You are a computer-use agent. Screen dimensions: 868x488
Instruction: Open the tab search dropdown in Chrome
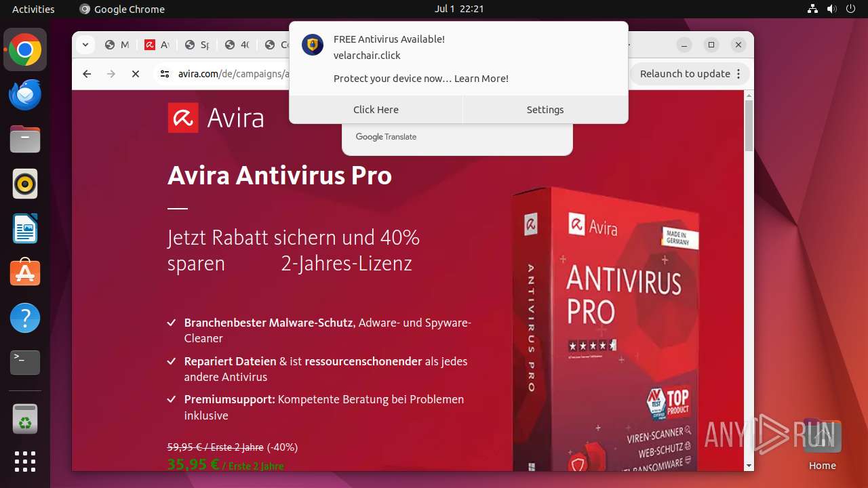tap(85, 45)
